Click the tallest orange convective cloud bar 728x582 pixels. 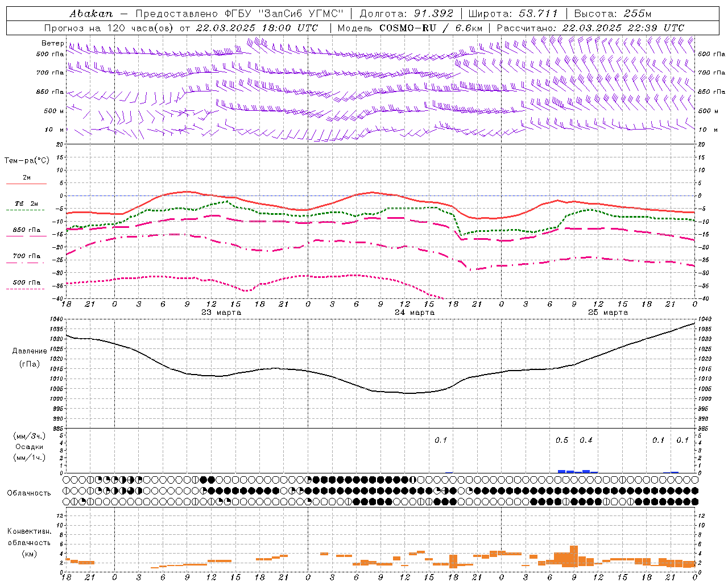click(x=574, y=556)
